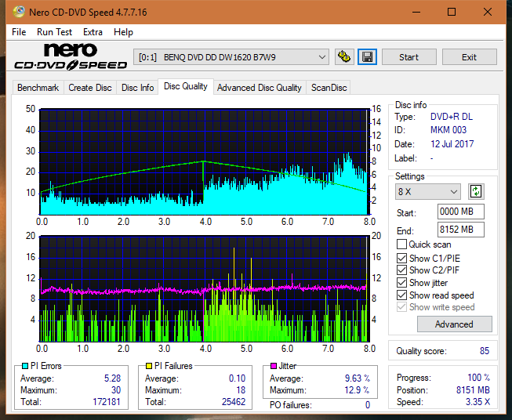Click the Exit button

[x=469, y=57]
